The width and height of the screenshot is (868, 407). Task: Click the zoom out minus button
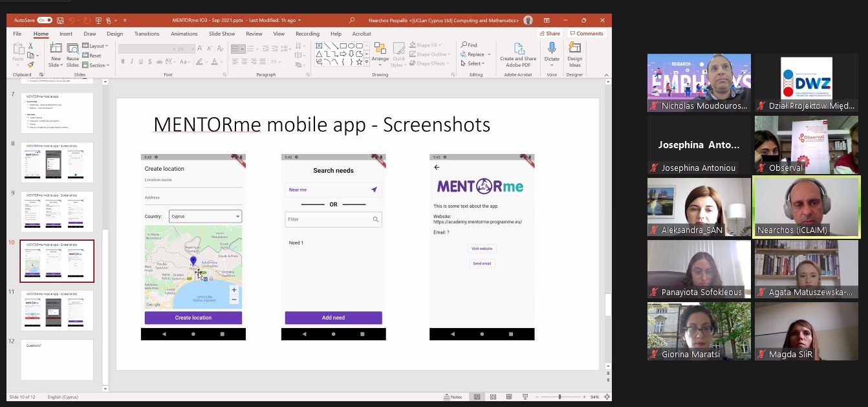[x=537, y=397]
